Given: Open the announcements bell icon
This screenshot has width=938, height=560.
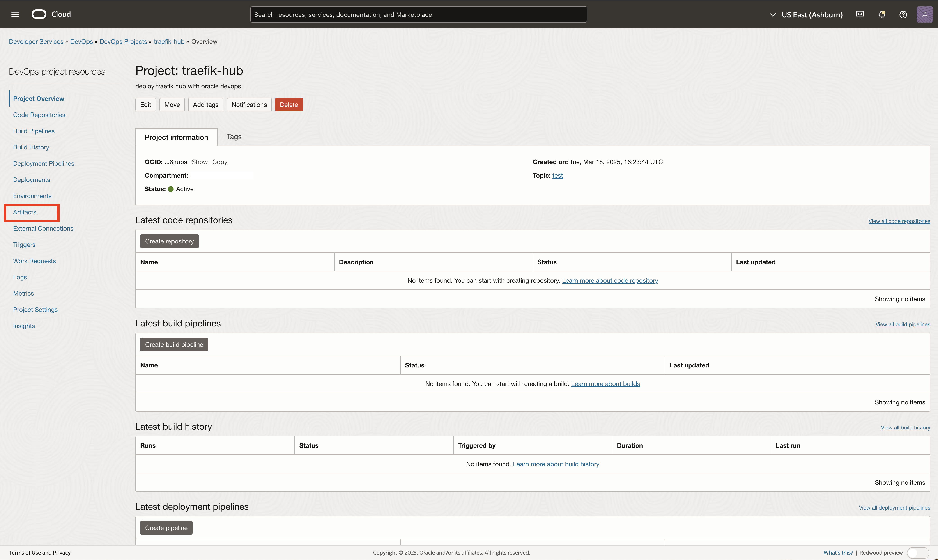Looking at the screenshot, I should [x=882, y=14].
